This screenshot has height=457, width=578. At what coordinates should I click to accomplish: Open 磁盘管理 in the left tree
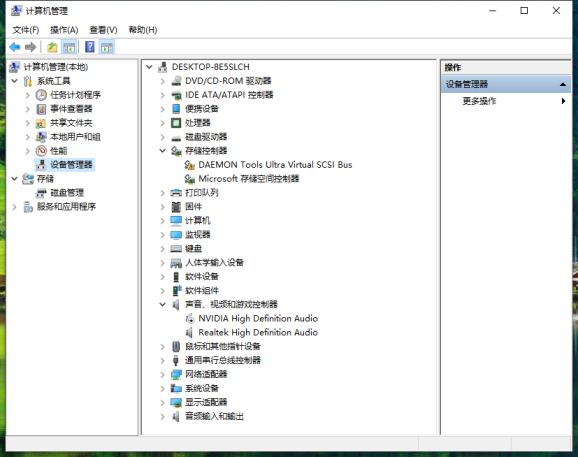pos(67,193)
